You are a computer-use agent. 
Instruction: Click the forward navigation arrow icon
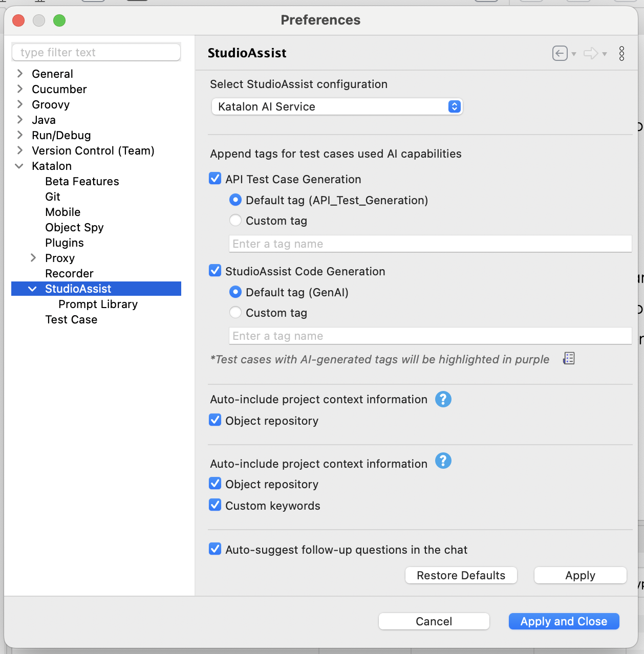click(x=591, y=53)
